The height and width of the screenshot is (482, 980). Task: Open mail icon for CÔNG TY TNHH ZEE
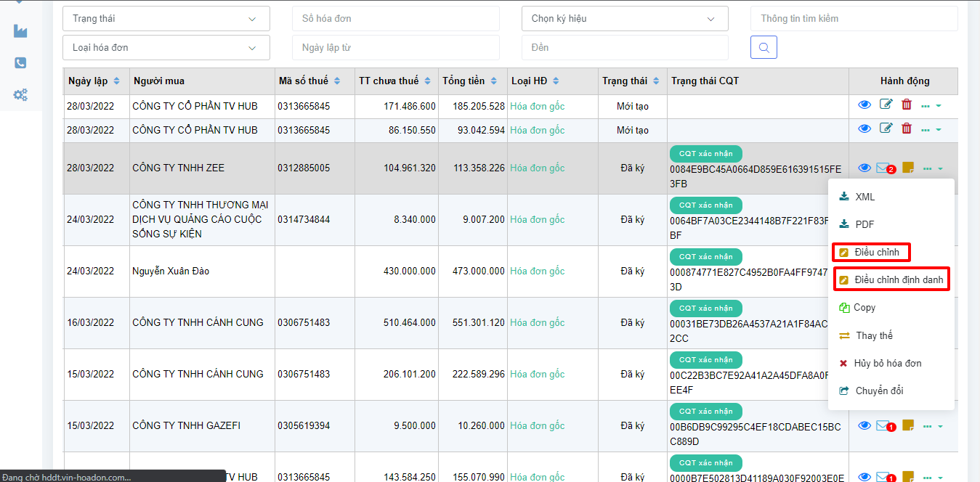tap(883, 168)
